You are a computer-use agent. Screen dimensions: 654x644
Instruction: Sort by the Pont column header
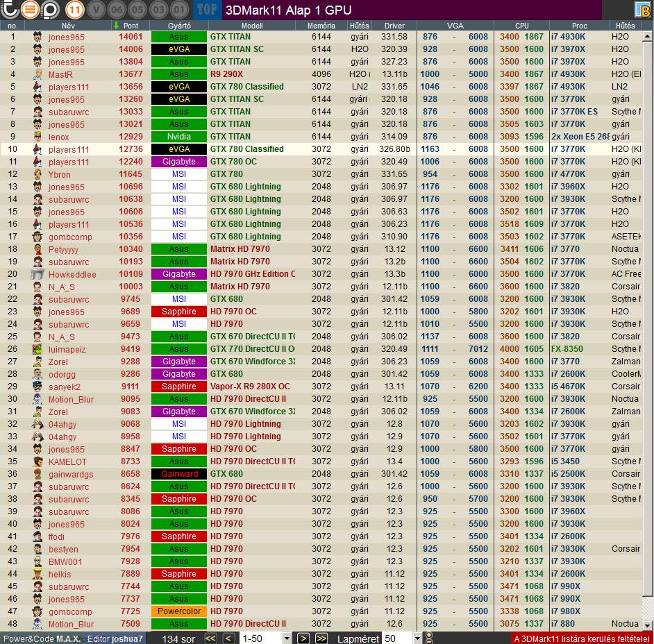point(131,26)
